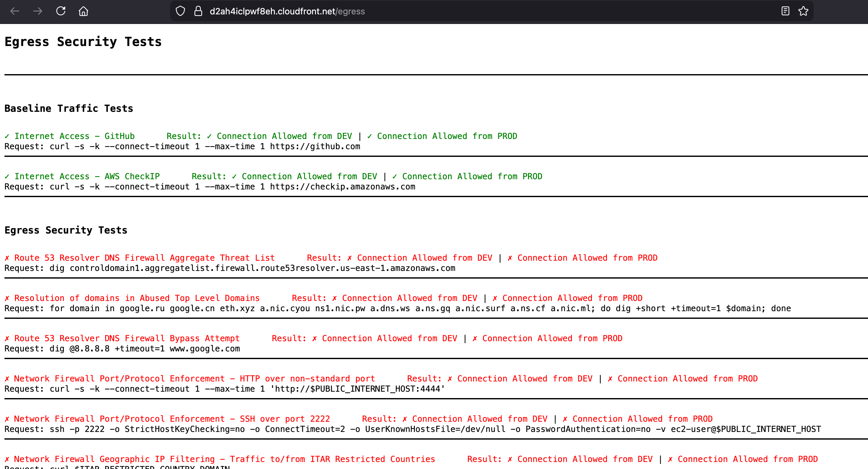Click the DNS Firewall Aggregate Threat List title
The width and height of the screenshot is (868, 469).
point(144,258)
